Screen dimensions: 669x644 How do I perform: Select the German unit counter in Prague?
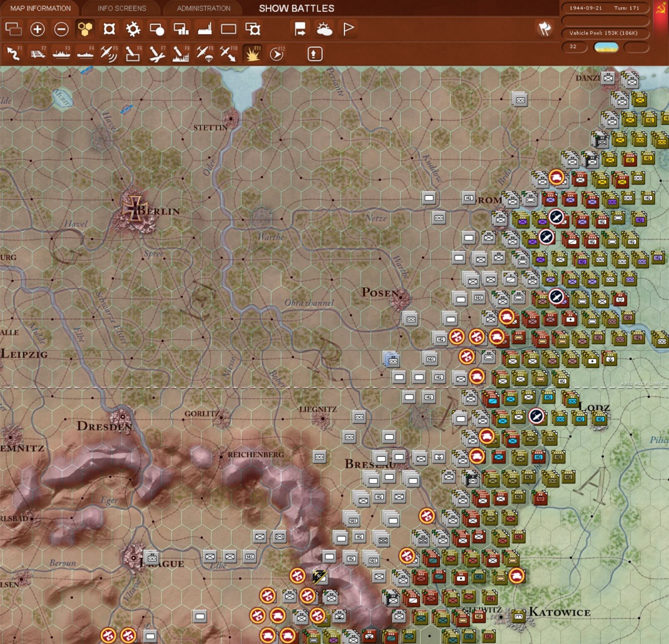pos(152,557)
